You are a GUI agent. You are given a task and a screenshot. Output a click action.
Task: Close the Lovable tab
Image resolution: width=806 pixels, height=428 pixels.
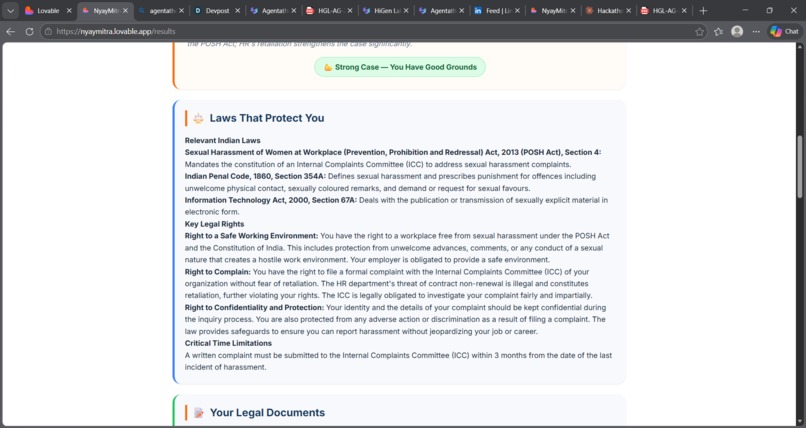click(x=69, y=10)
